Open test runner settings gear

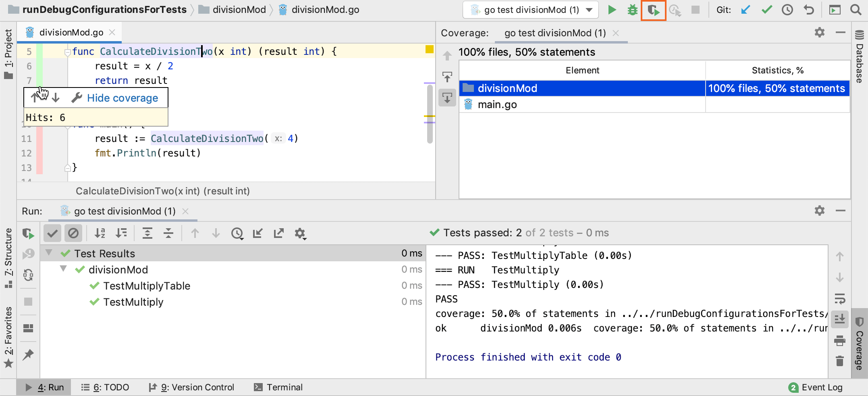pyautogui.click(x=300, y=233)
